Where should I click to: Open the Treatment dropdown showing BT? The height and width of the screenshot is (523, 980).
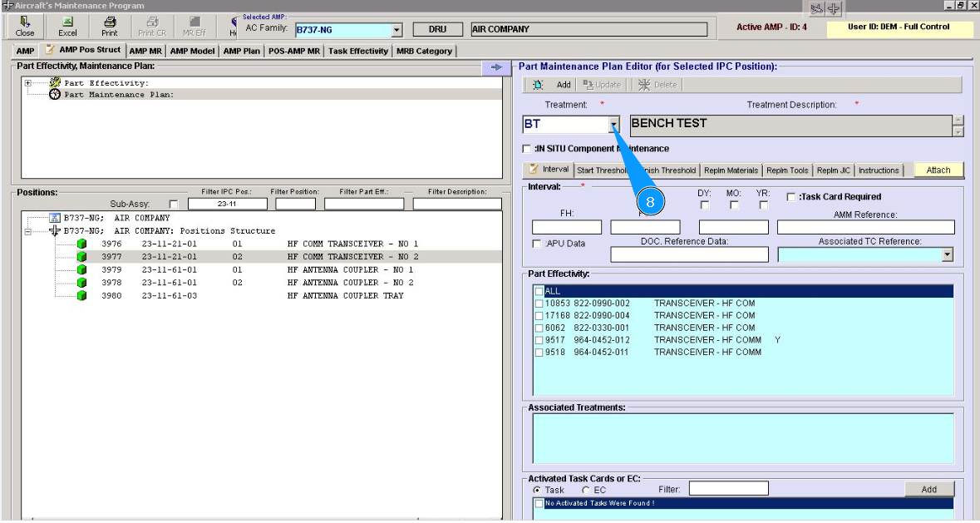613,125
